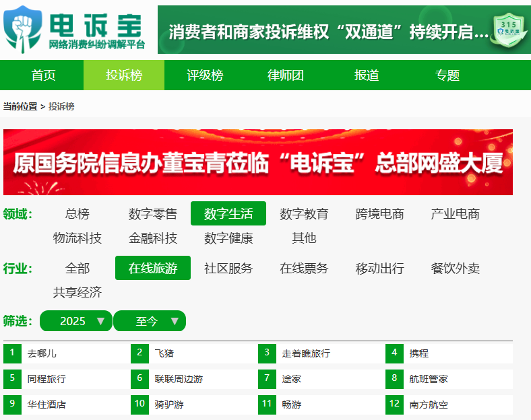Open rank 5 同程旅行 entry
The height and width of the screenshot is (420, 531).
tap(67, 379)
